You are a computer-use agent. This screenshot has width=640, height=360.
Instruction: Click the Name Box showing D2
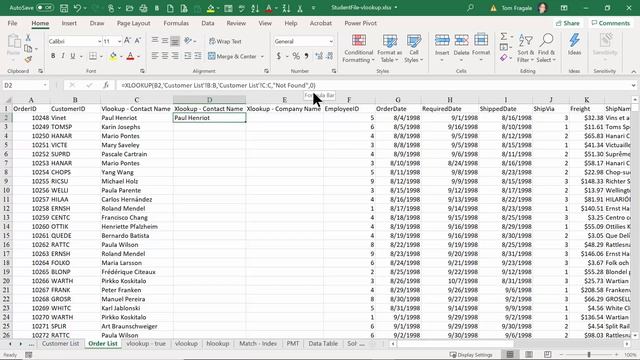(x=25, y=85)
